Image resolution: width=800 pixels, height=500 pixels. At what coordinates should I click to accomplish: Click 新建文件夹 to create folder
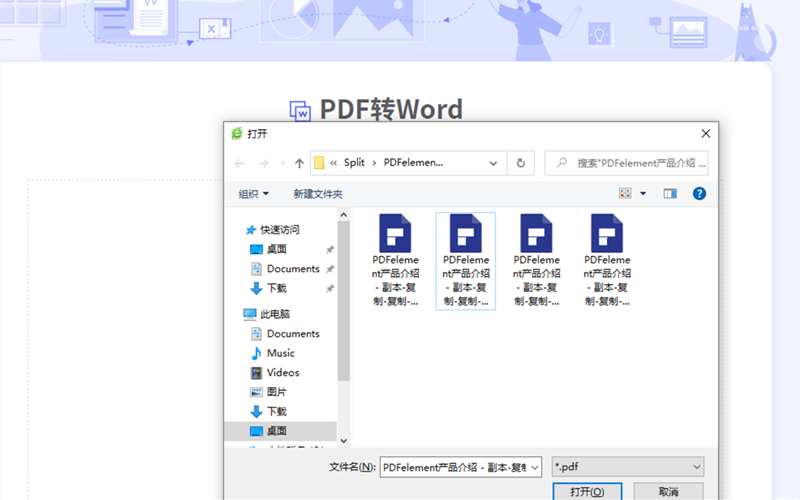tap(318, 194)
